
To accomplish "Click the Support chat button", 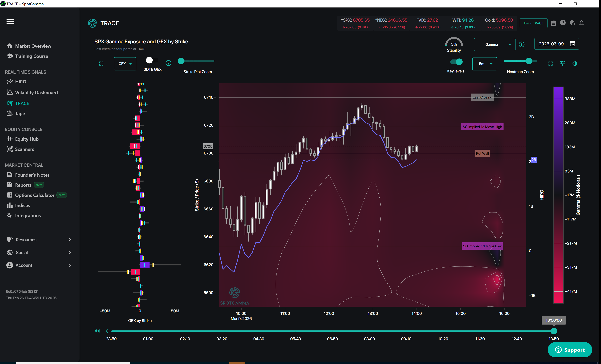I will [x=570, y=350].
